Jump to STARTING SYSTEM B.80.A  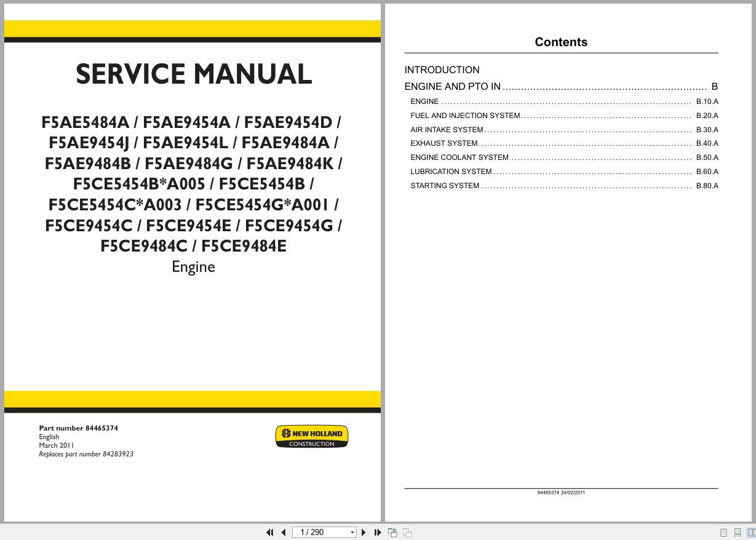pyautogui.click(x=445, y=186)
